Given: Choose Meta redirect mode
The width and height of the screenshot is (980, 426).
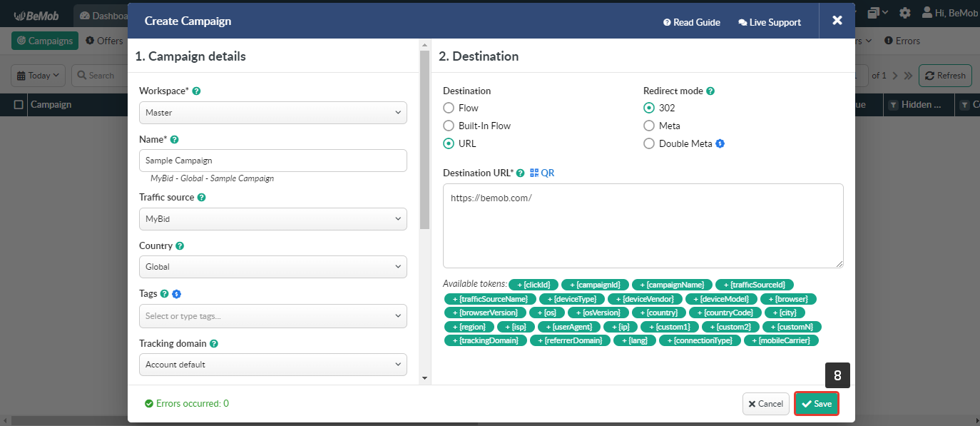Looking at the screenshot, I should (649, 126).
